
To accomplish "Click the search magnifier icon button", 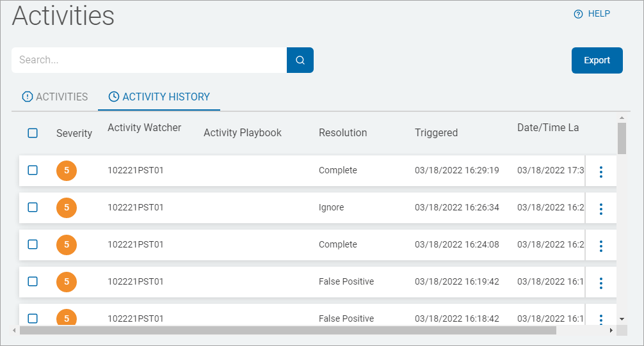I will click(300, 60).
